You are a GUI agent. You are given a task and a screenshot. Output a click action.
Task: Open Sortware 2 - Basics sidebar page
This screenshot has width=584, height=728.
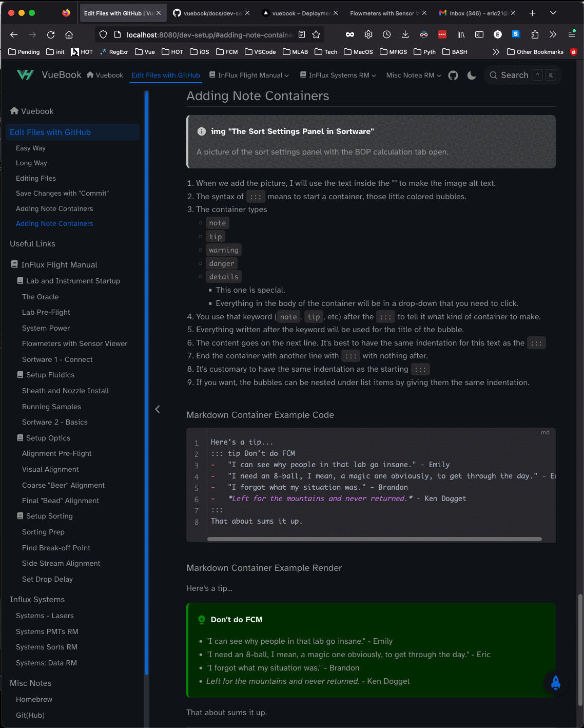click(55, 422)
